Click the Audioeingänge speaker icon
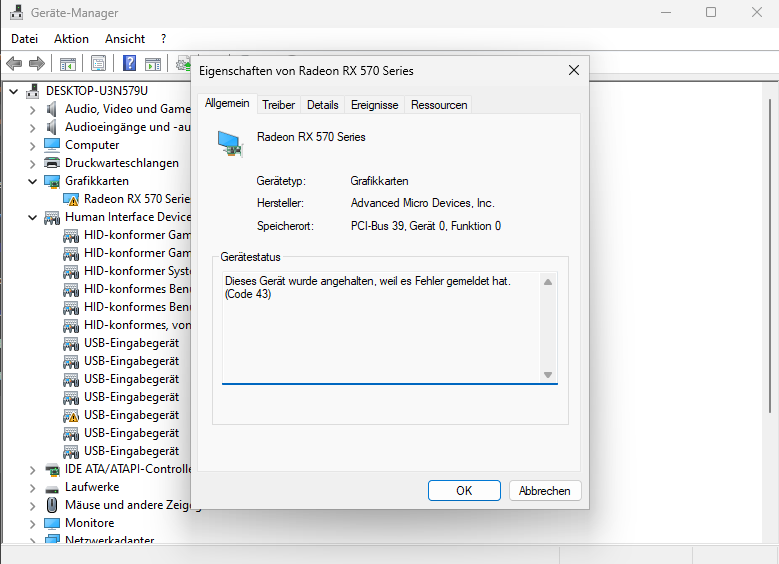The height and width of the screenshot is (564, 779). [x=52, y=127]
